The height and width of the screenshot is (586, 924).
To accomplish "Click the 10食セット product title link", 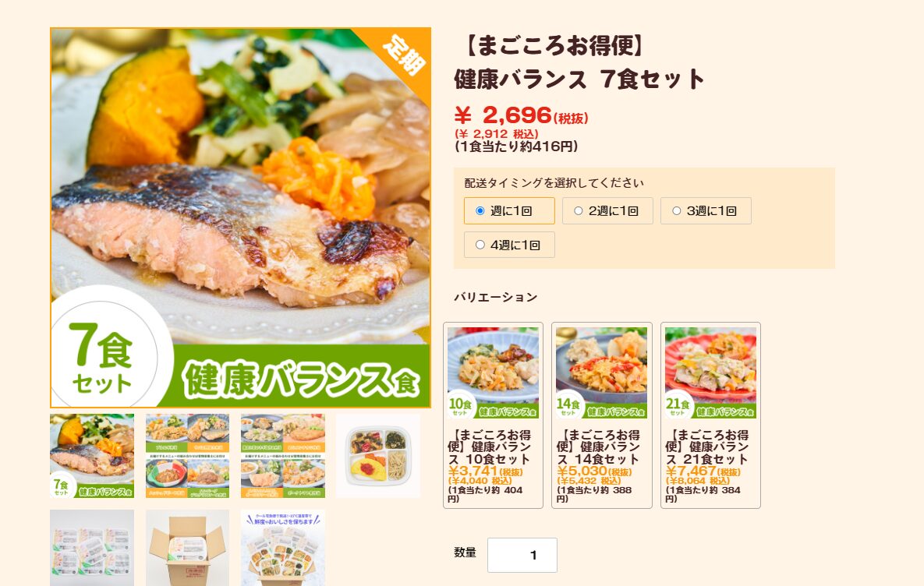I will (490, 447).
